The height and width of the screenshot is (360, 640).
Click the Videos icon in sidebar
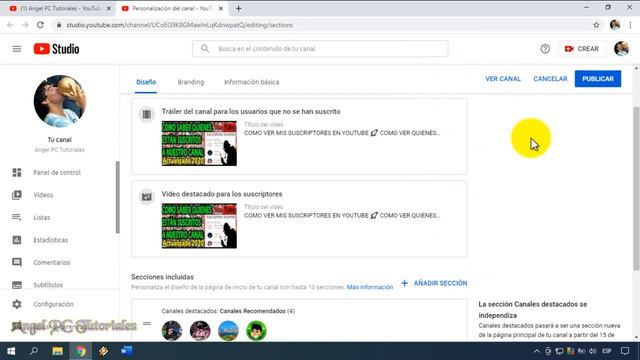[x=17, y=195]
